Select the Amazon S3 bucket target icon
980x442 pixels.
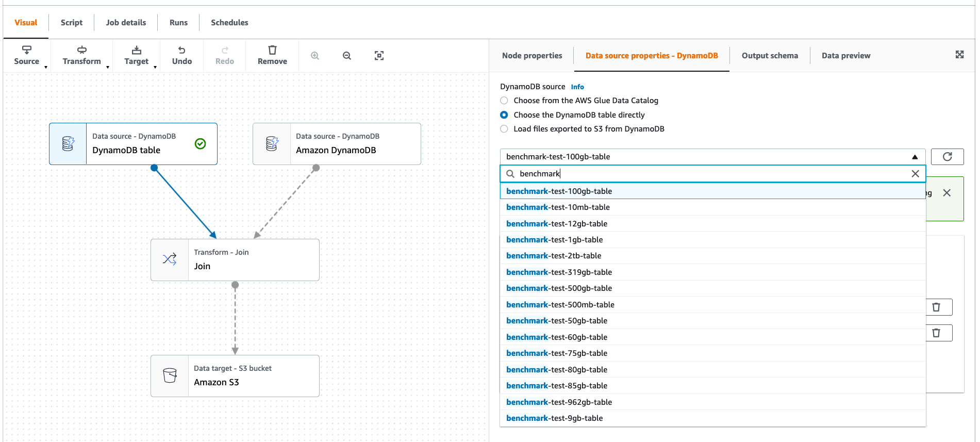click(170, 376)
